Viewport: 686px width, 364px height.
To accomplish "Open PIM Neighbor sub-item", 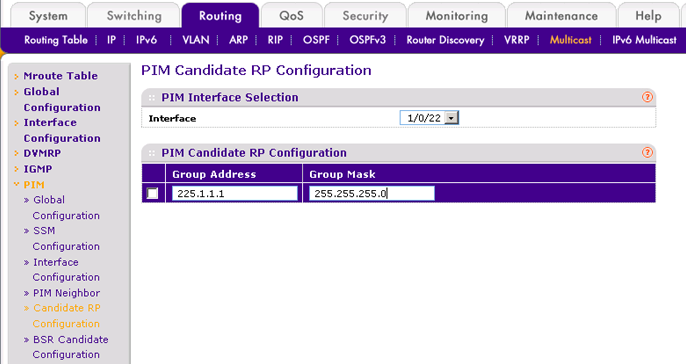I will click(x=66, y=293).
